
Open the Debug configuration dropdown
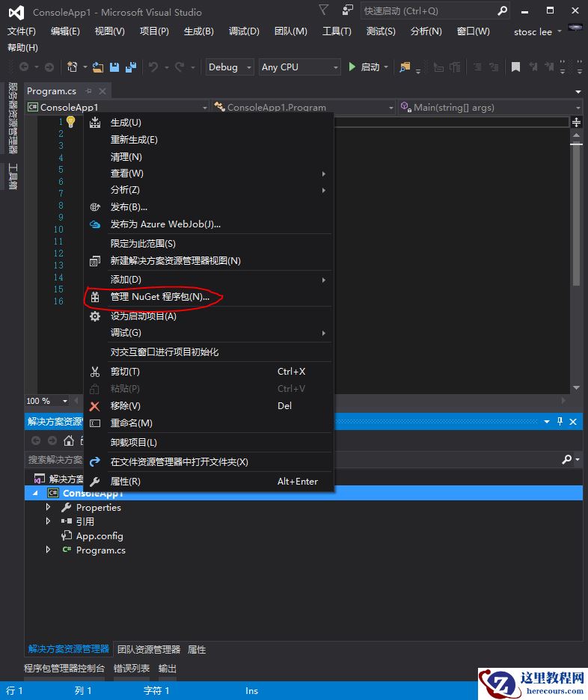point(230,67)
